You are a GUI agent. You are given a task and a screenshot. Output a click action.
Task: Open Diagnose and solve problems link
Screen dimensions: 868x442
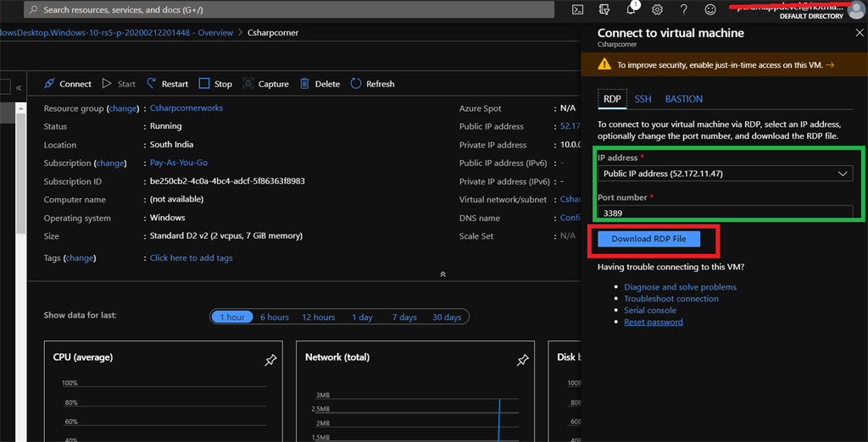pyautogui.click(x=681, y=287)
